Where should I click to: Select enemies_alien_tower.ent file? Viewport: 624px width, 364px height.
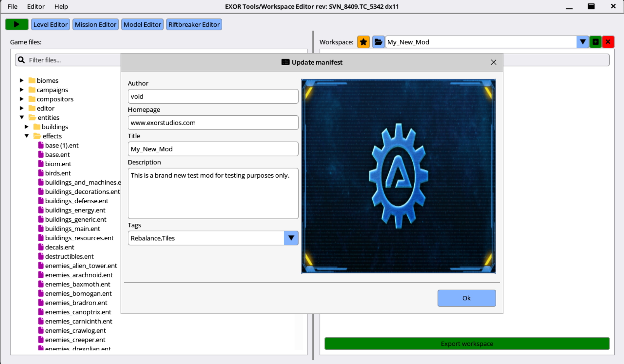point(81,266)
